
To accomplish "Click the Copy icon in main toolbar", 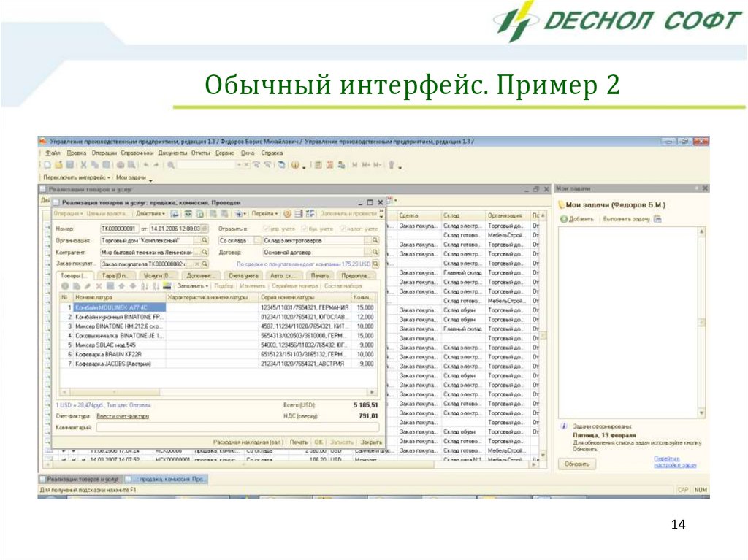I will (x=95, y=165).
